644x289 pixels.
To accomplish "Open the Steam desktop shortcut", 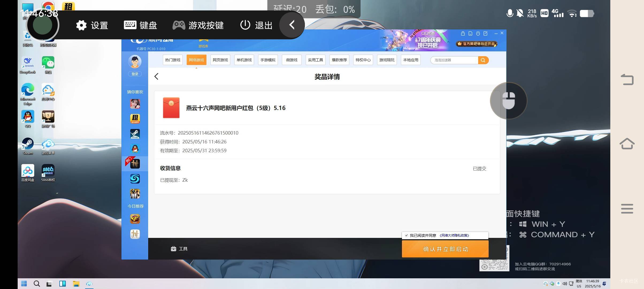I will [28, 146].
